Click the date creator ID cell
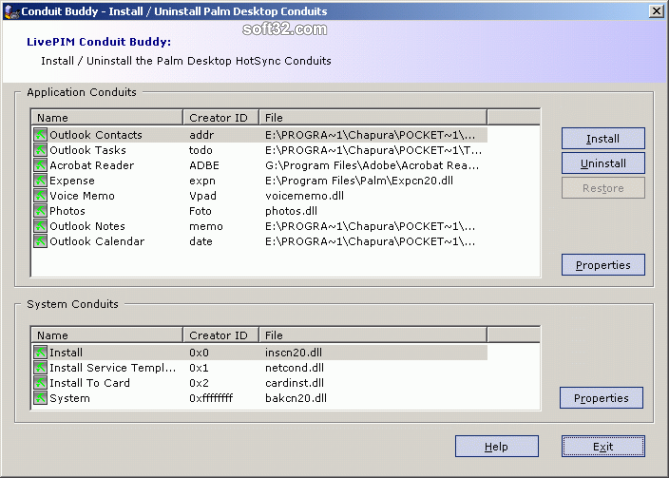 click(201, 242)
